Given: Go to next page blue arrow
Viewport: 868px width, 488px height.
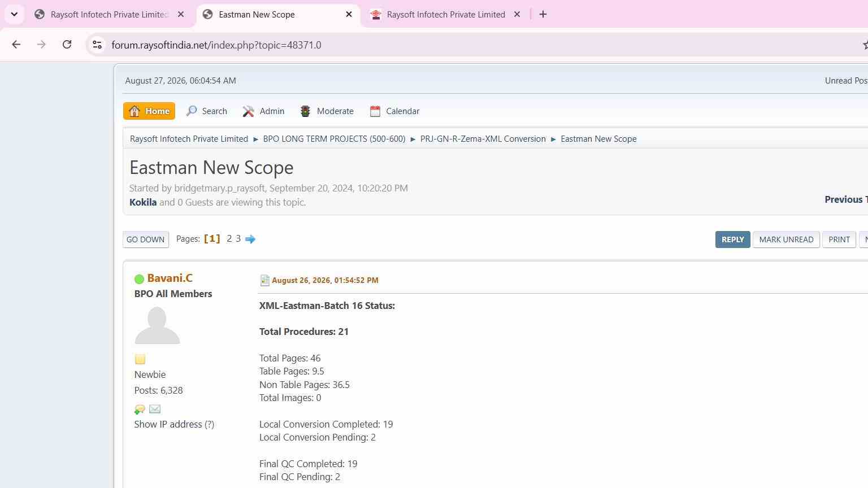Looking at the screenshot, I should (250, 239).
